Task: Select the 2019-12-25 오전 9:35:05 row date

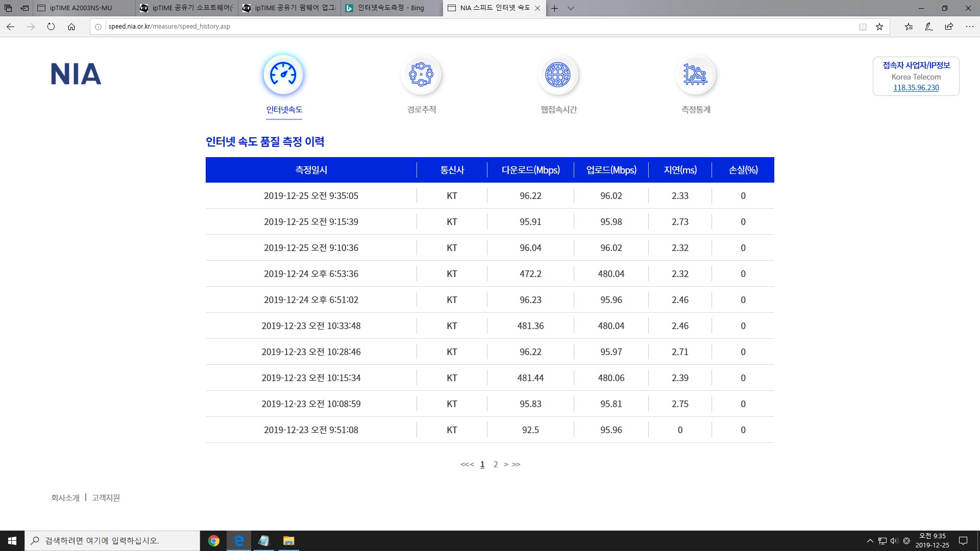Action: (x=311, y=196)
